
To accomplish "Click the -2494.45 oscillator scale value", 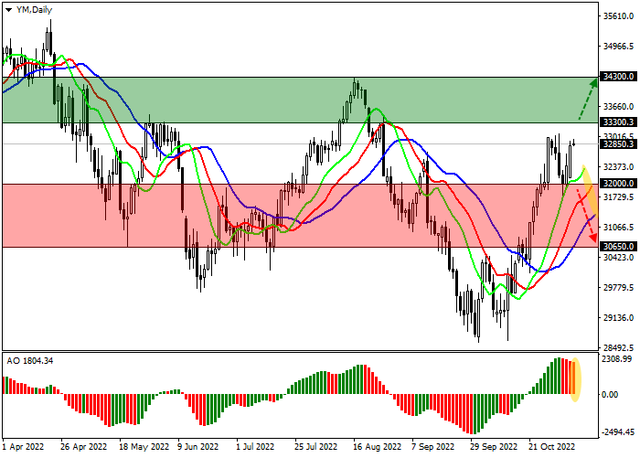I will 619,433.
